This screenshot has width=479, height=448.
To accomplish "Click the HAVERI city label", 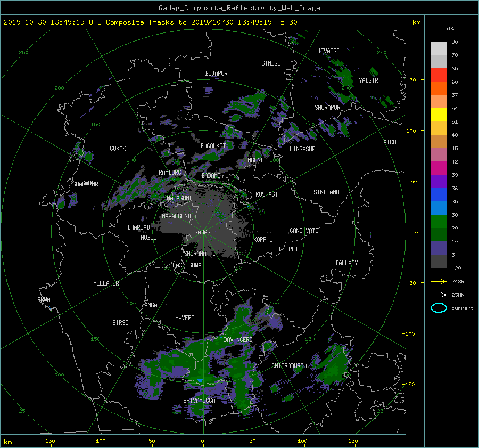I will coord(185,318).
